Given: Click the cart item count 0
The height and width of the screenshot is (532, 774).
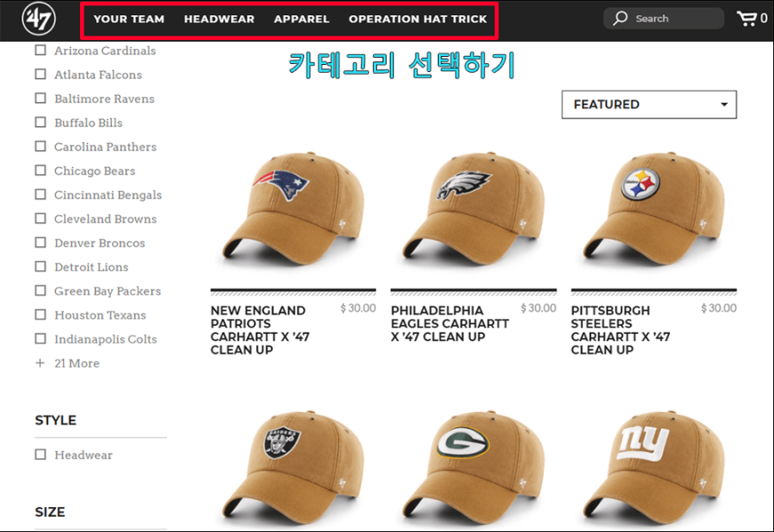Looking at the screenshot, I should click(x=763, y=19).
